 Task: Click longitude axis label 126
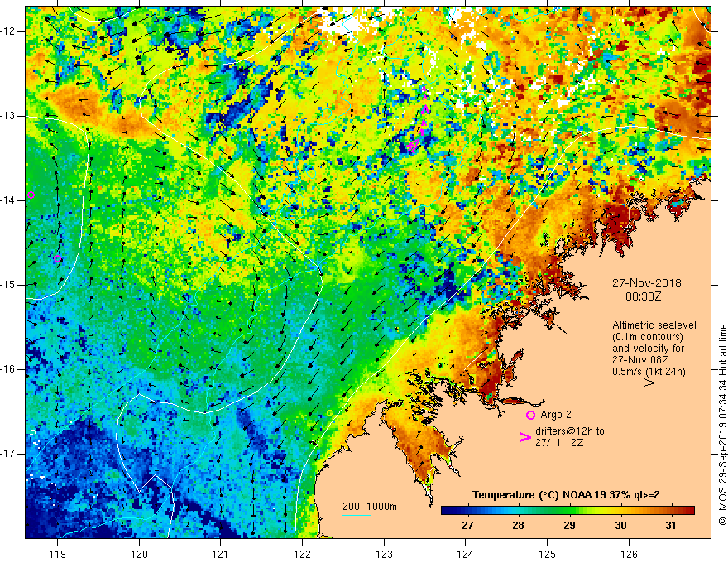pos(629,554)
